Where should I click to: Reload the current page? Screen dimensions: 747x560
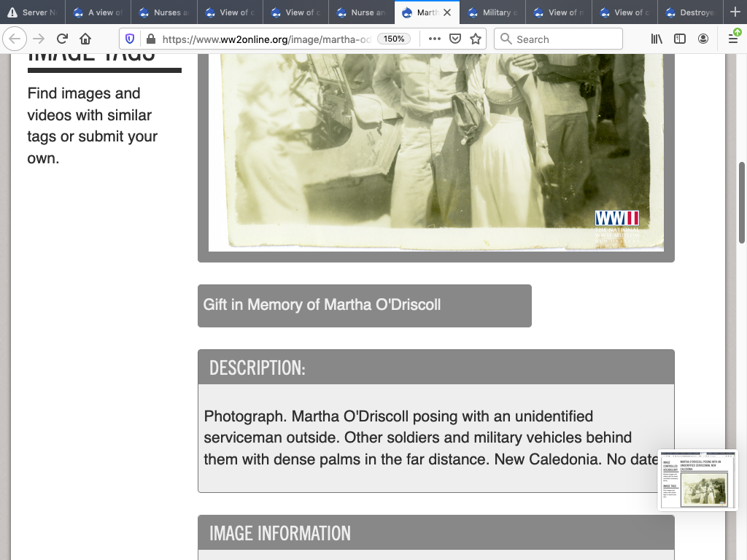62,39
